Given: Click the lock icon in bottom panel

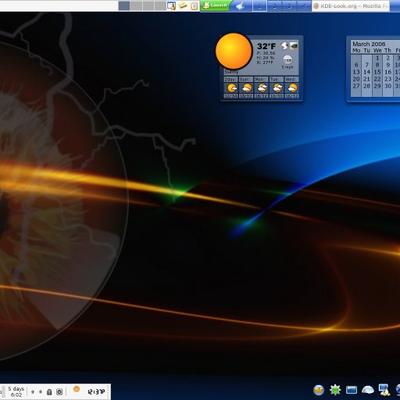Looking at the screenshot, I should 49,392.
